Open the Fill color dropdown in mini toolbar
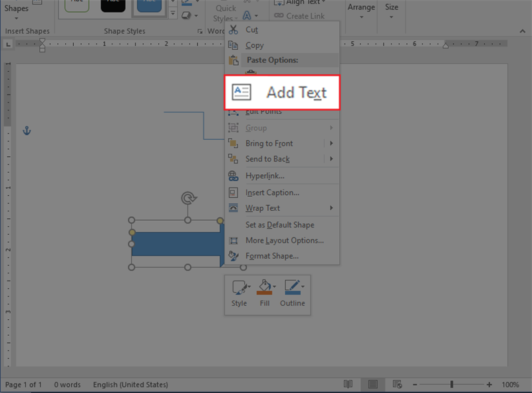 pyautogui.click(x=274, y=287)
